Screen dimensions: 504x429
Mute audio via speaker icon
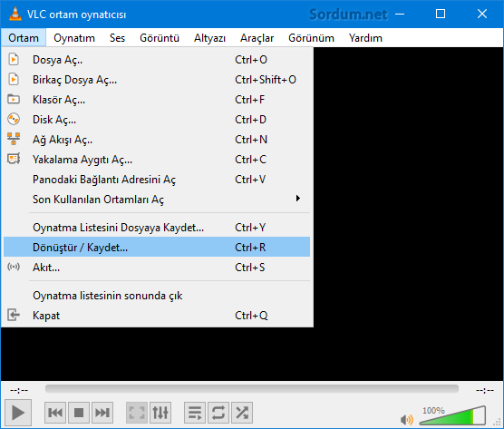(x=407, y=420)
